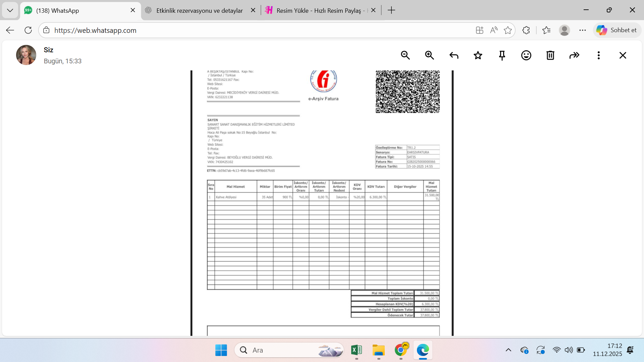The width and height of the screenshot is (644, 362).
Task: Open Microsoft Edge from the taskbar
Action: click(423, 350)
